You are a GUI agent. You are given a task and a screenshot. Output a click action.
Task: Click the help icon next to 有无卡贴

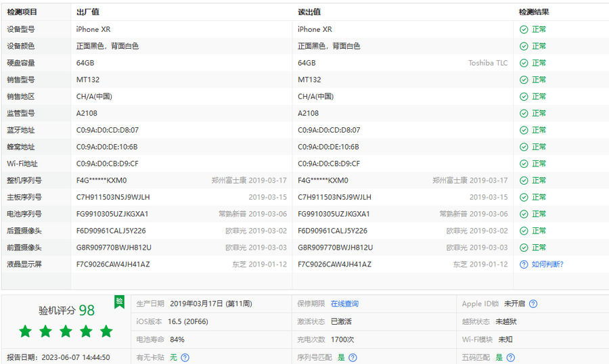coord(185,357)
